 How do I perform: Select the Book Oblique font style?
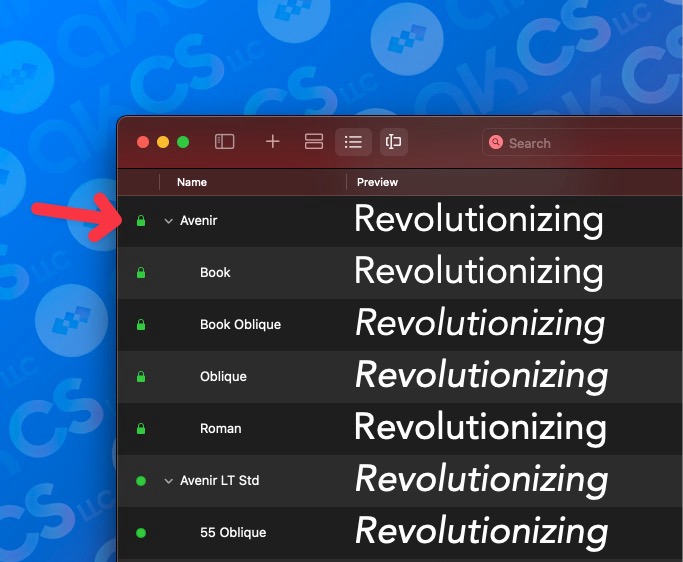(240, 324)
